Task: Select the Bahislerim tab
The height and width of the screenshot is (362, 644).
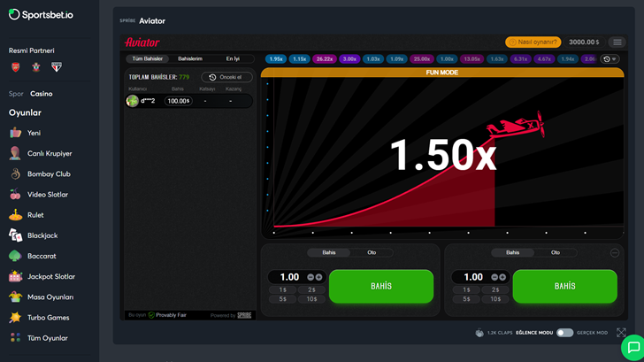Action: click(190, 58)
